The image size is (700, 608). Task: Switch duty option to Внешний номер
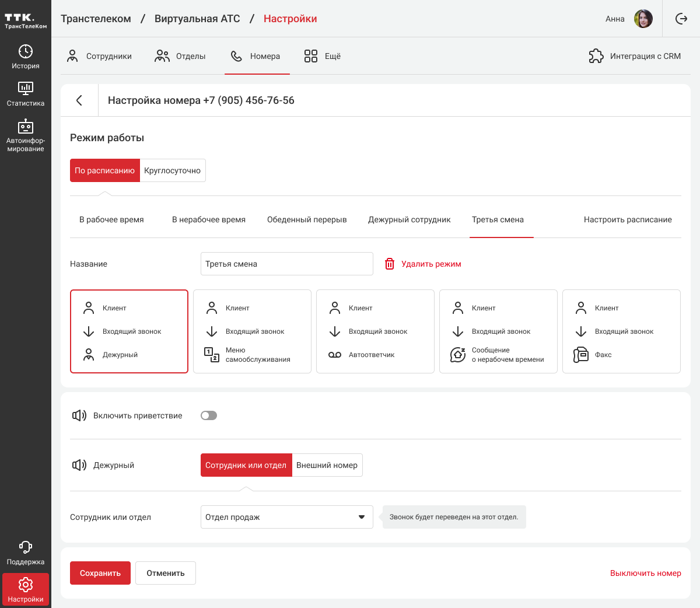tap(327, 465)
